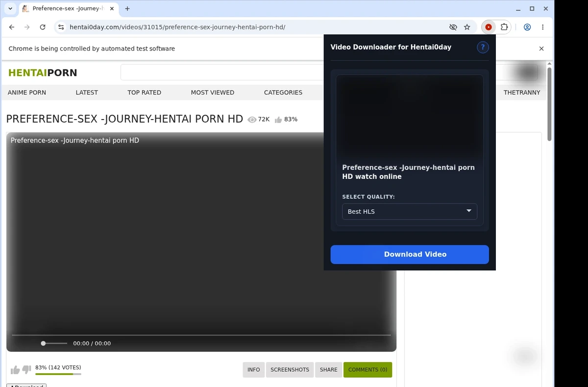Open the Chrome profile icon
588x387 pixels.
[x=527, y=27]
